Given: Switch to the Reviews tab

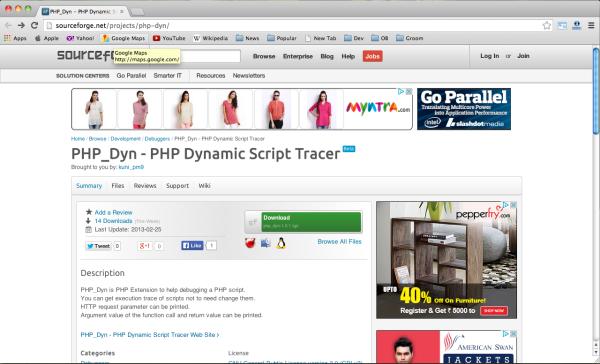Looking at the screenshot, I should 145,186.
